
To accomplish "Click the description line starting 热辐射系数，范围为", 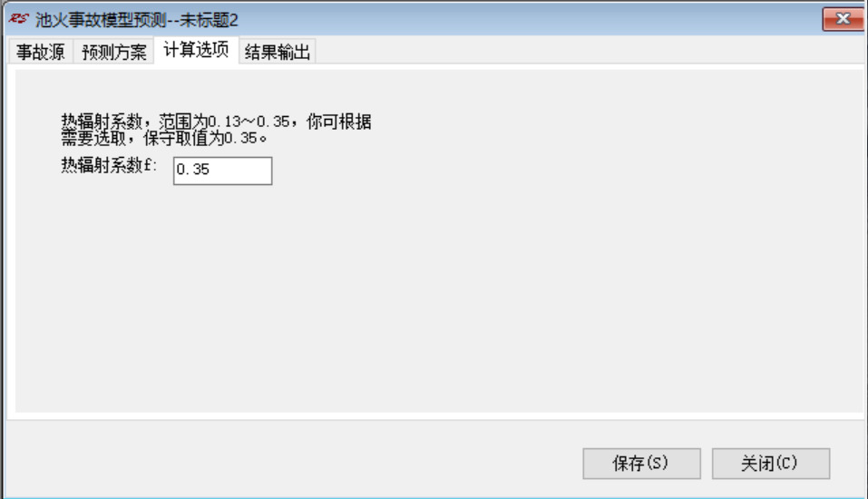I will coord(216,122).
